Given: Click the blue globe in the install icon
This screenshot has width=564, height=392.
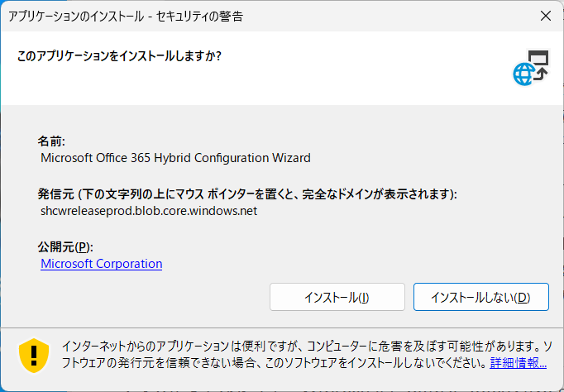Looking at the screenshot, I should pos(523,74).
